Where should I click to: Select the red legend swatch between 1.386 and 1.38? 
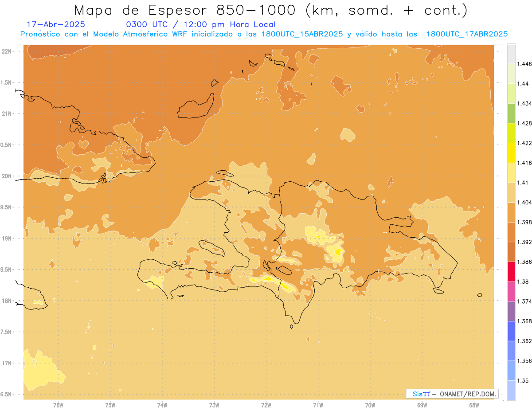coord(511,271)
